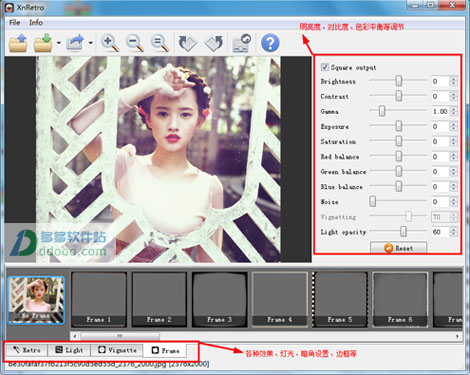Screen dimensions: 470x375
Task: Select the Frame 1 thumbnail
Action: pos(99,299)
